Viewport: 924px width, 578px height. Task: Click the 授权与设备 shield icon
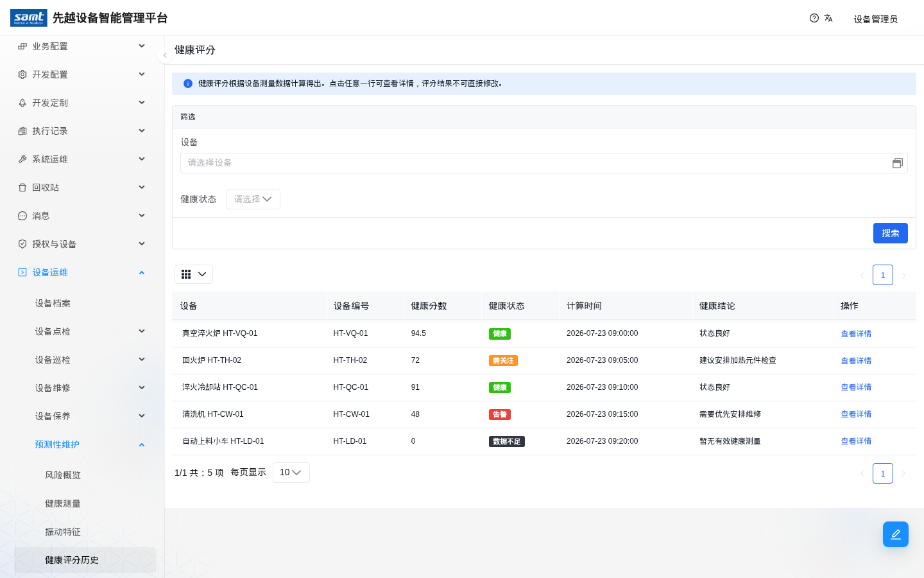[x=22, y=244]
